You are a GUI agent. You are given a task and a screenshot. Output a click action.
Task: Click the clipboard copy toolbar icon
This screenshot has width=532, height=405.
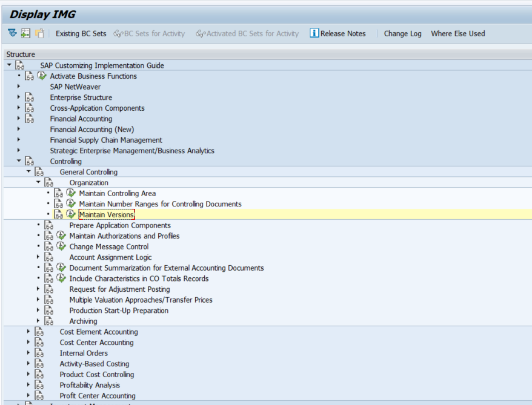pyautogui.click(x=40, y=33)
